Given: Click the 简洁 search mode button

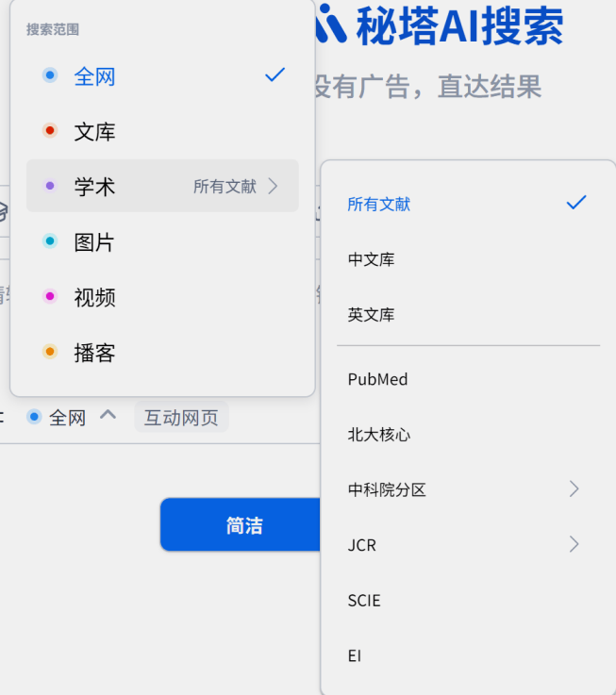Looking at the screenshot, I should pyautogui.click(x=243, y=525).
